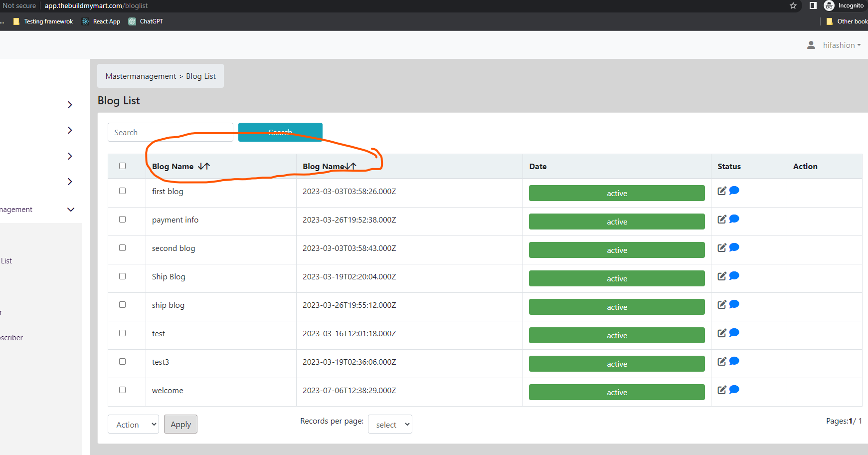868x455 pixels.
Task: Click the Date column header
Action: 537,166
